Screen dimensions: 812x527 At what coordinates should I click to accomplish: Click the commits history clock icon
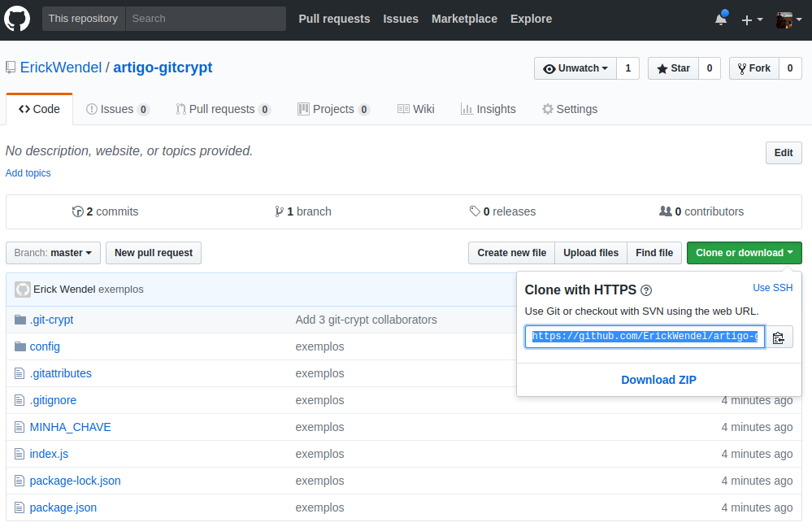pos(78,211)
